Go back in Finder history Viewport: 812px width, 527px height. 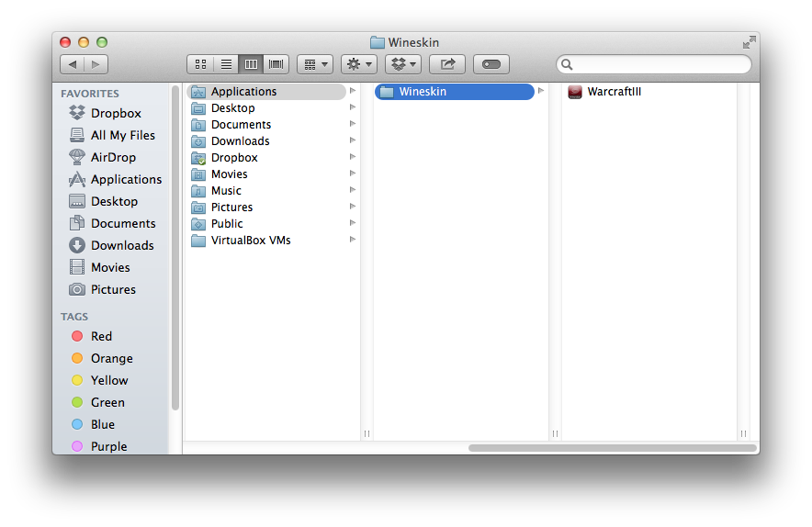pos(73,64)
